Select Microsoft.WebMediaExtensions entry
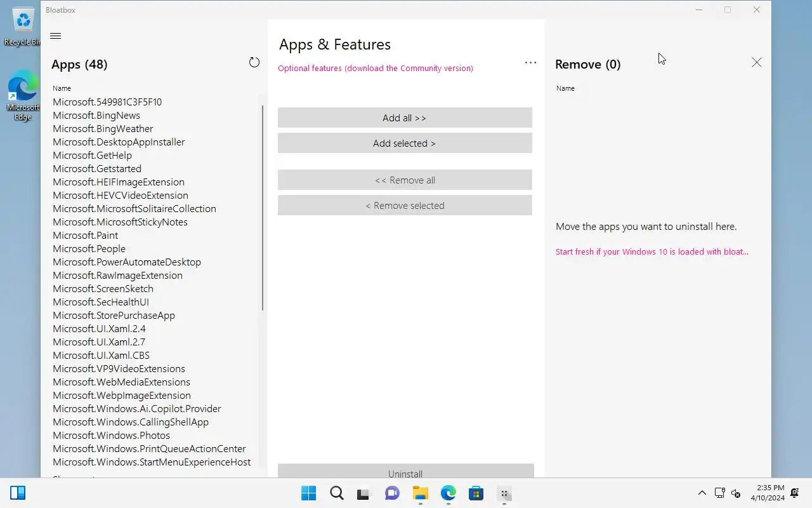812x508 pixels. 121,382
